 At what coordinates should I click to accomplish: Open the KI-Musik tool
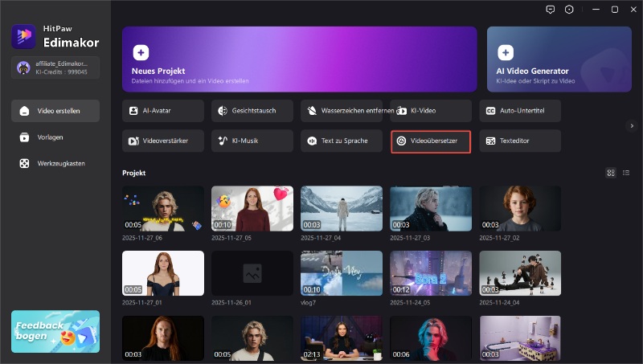(252, 141)
